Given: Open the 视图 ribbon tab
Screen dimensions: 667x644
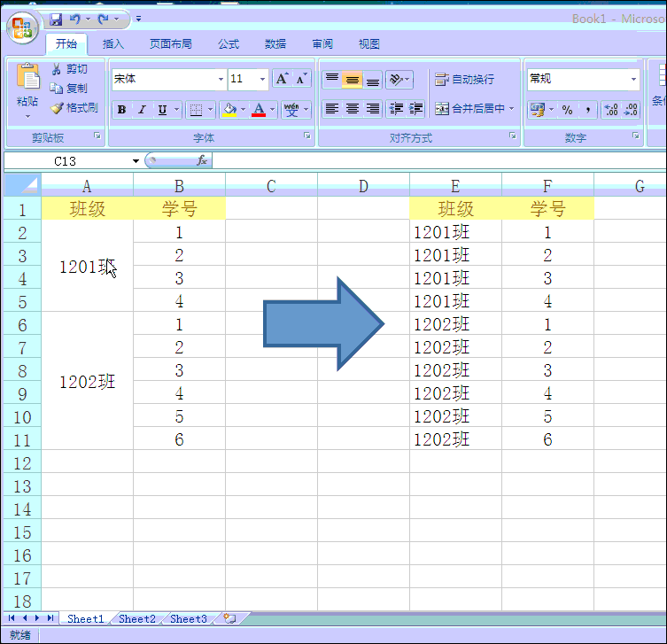Looking at the screenshot, I should (368, 43).
